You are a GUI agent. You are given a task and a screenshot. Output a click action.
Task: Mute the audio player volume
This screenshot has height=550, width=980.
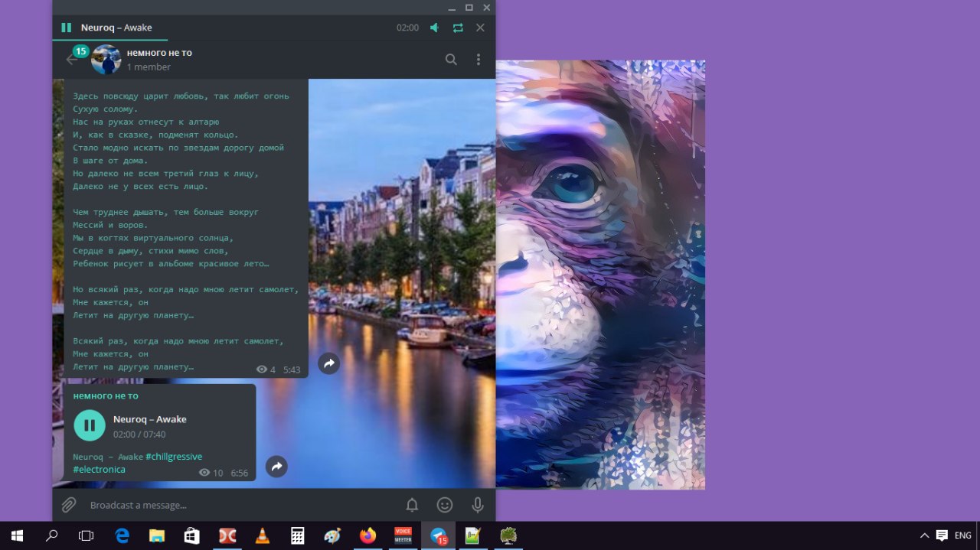(434, 28)
